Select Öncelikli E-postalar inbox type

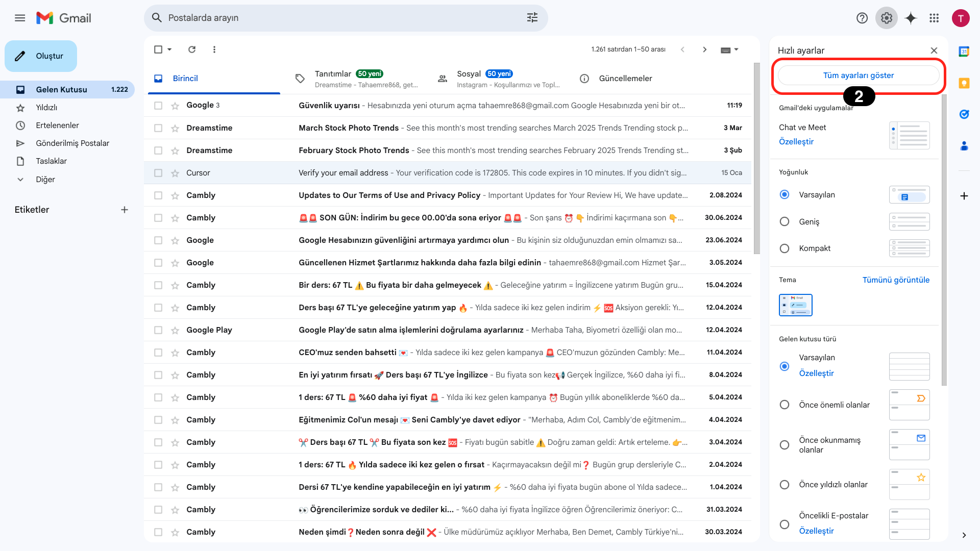point(785,524)
